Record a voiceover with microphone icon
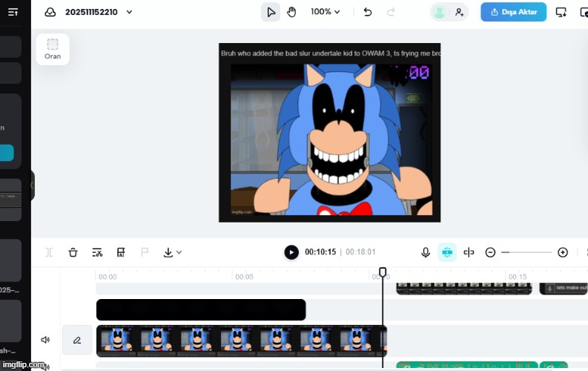 426,252
